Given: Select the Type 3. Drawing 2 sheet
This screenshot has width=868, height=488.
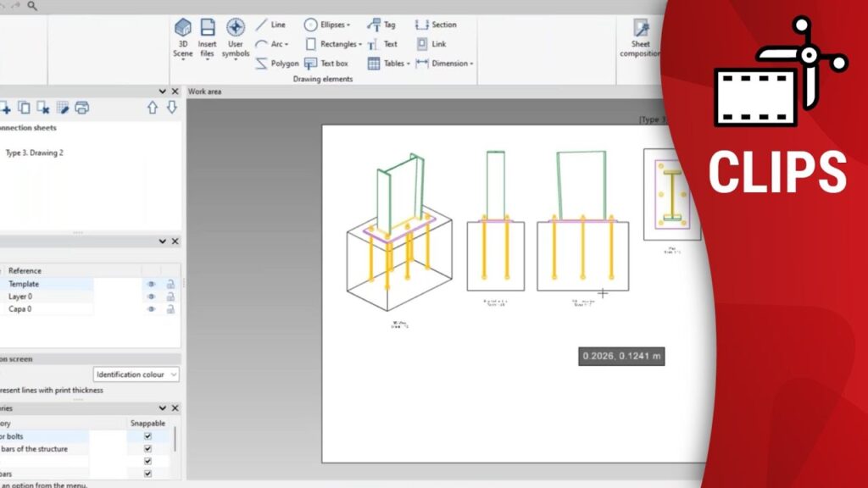Looking at the screenshot, I should coord(34,153).
